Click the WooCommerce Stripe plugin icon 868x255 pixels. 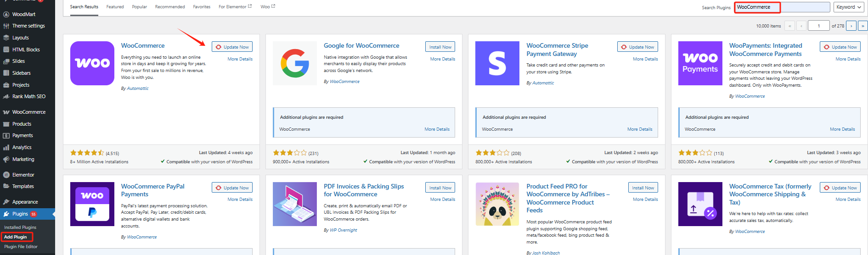point(497,63)
